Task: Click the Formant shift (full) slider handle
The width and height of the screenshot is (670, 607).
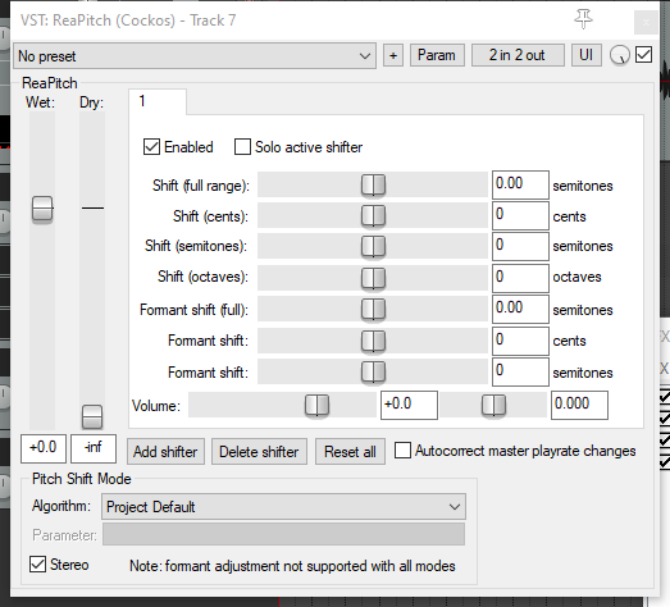Action: [373, 309]
